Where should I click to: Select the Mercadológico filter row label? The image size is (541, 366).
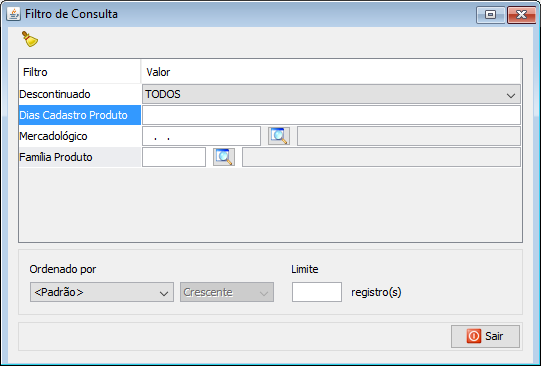[x=80, y=136]
